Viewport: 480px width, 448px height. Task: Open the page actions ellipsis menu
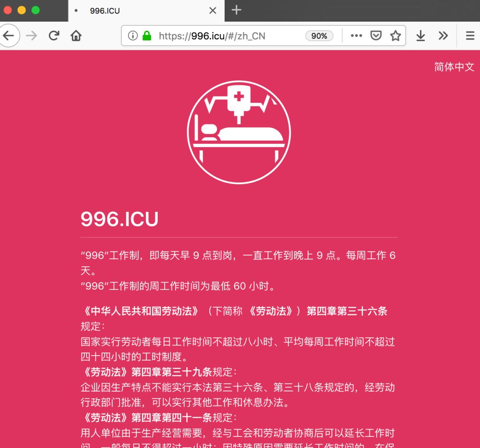[x=356, y=36]
